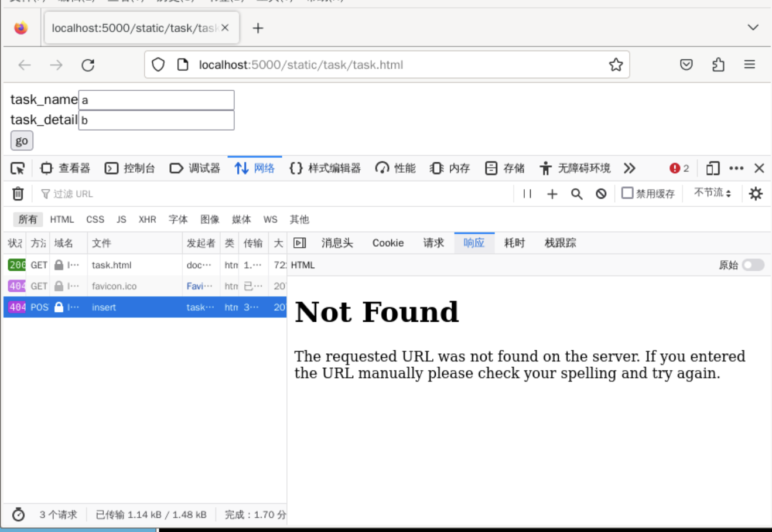Activate the element picker tool
This screenshot has width=772, height=532.
(x=18, y=169)
